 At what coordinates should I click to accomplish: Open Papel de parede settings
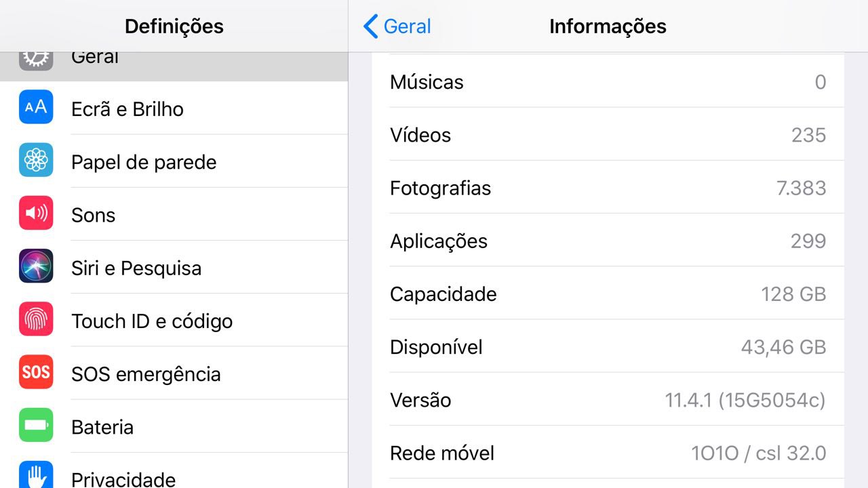[144, 162]
